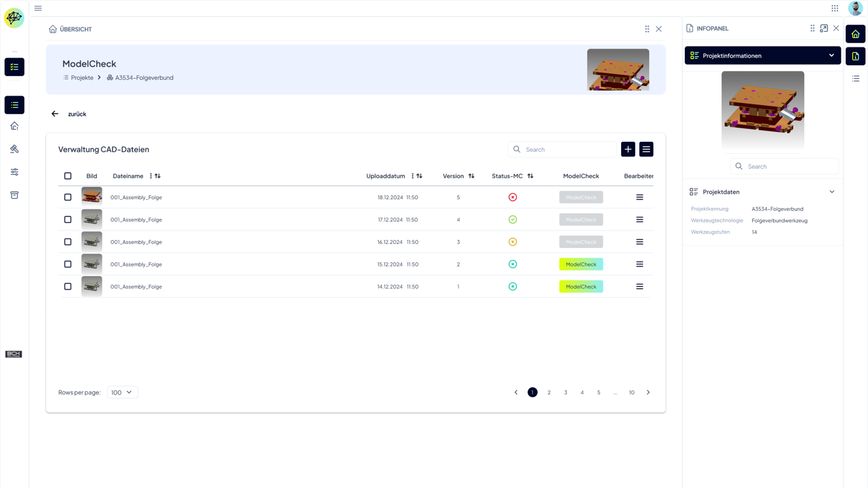Check the checkbox for version 4 row
Viewport: 868px width, 488px height.
(68, 220)
